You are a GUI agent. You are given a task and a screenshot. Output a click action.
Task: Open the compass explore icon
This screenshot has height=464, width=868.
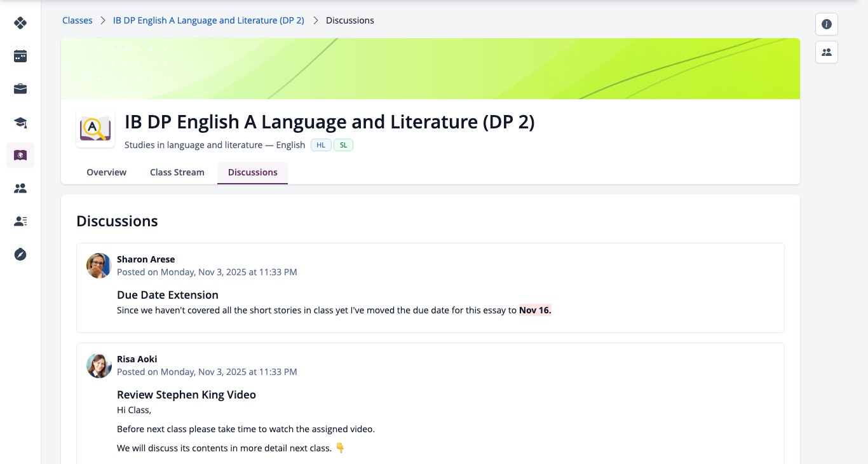point(20,254)
